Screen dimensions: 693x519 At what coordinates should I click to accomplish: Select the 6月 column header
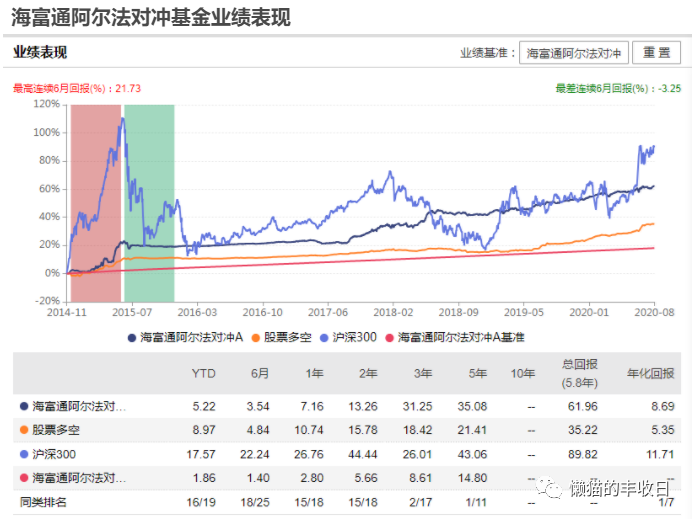click(260, 374)
